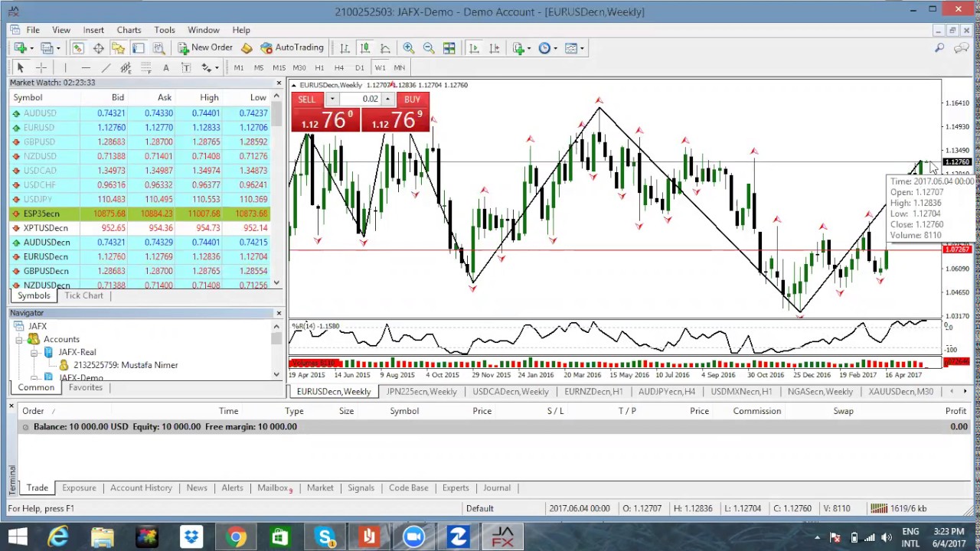Collapse the Accounts tree node

point(19,339)
